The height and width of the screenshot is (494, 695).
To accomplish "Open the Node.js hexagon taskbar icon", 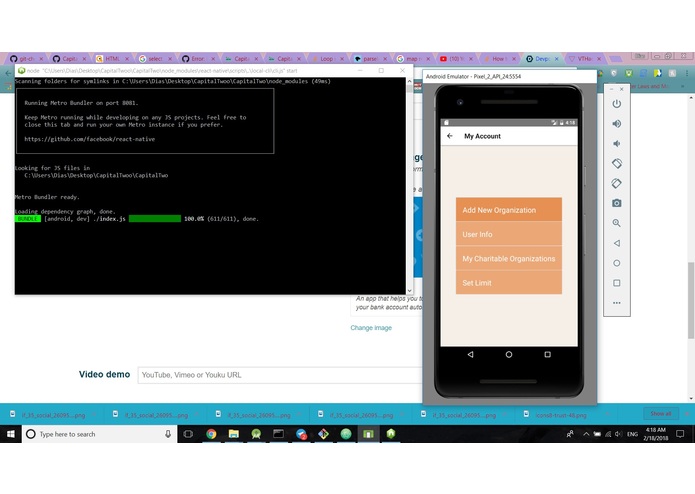I will point(390,434).
